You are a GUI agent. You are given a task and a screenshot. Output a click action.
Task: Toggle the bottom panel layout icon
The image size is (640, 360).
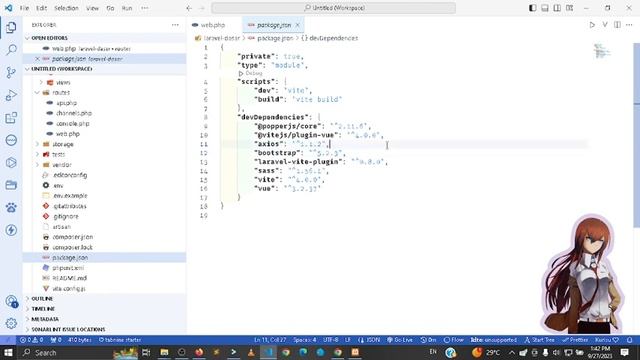click(544, 8)
